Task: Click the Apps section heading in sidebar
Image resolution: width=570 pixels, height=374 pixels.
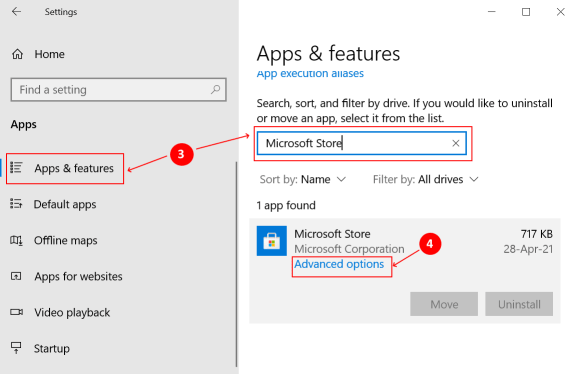Action: click(x=24, y=124)
